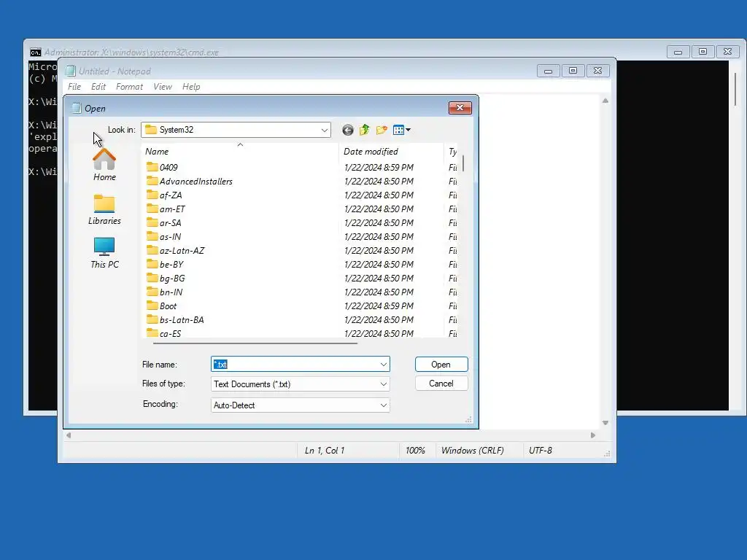
Task: Select the bg-BG folder
Action: tap(166, 278)
